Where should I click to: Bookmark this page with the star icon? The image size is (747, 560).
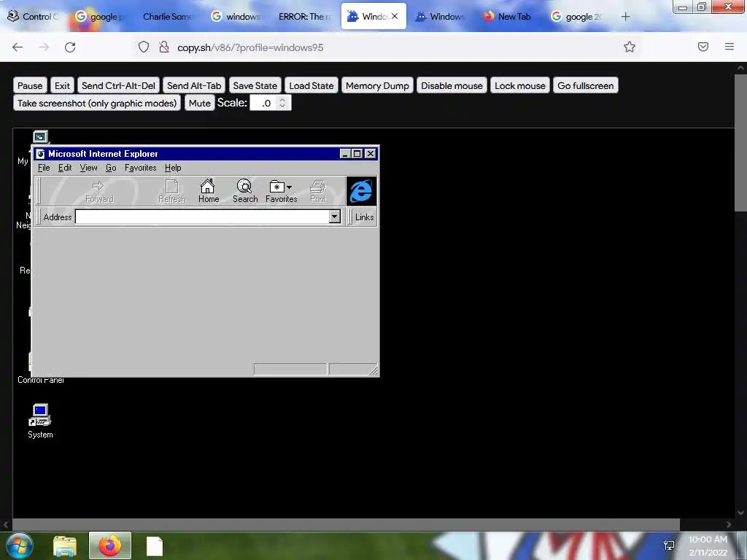[630, 47]
